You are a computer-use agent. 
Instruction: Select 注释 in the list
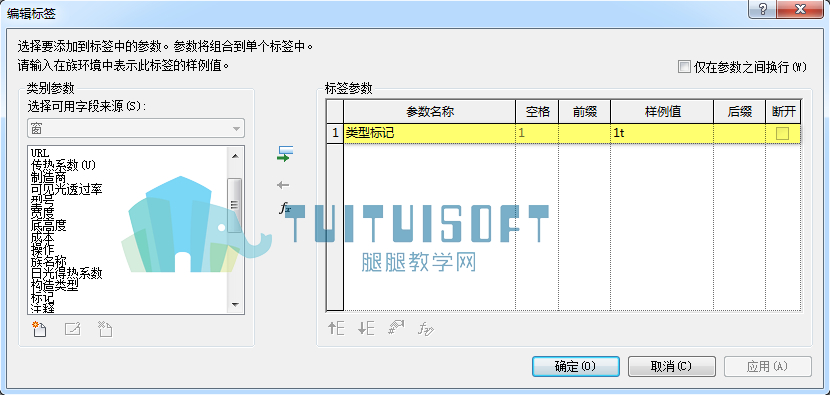pyautogui.click(x=42, y=309)
